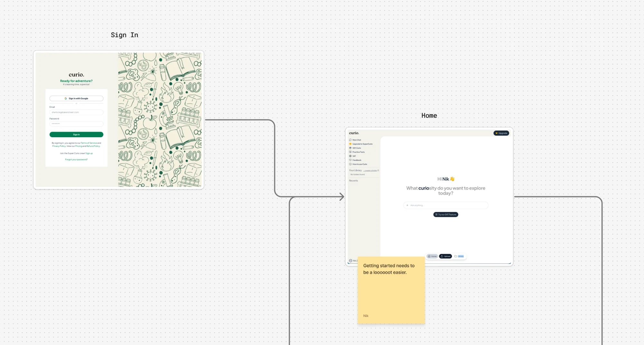Click the green Sign in button
Screen dimensions: 644x345
76,135
